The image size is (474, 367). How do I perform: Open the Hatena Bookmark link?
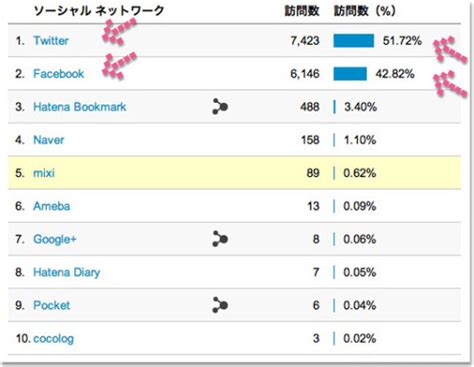(x=80, y=107)
